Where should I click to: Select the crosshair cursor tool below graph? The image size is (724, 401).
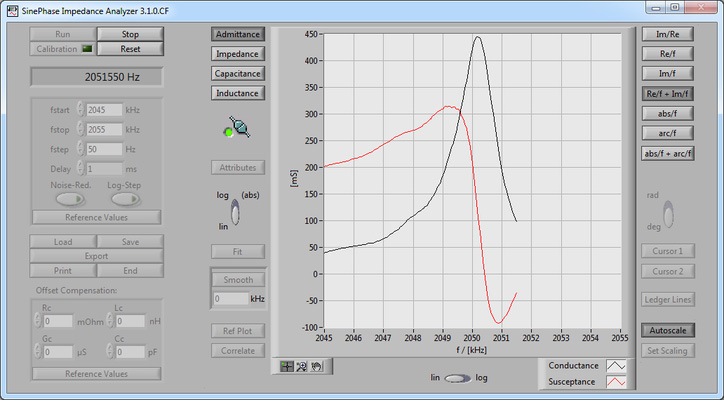[288, 367]
